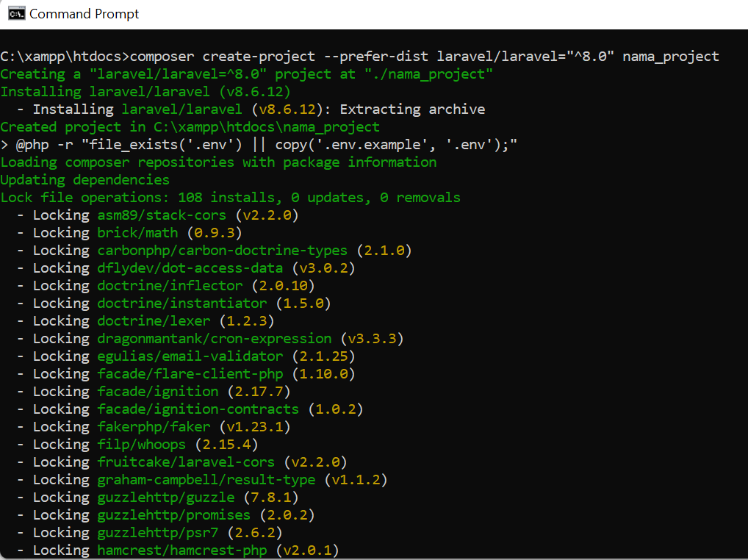Viewport: 748px width, 560px height.
Task: Click the 'doctrine/inflector' package name
Action: coord(170,286)
